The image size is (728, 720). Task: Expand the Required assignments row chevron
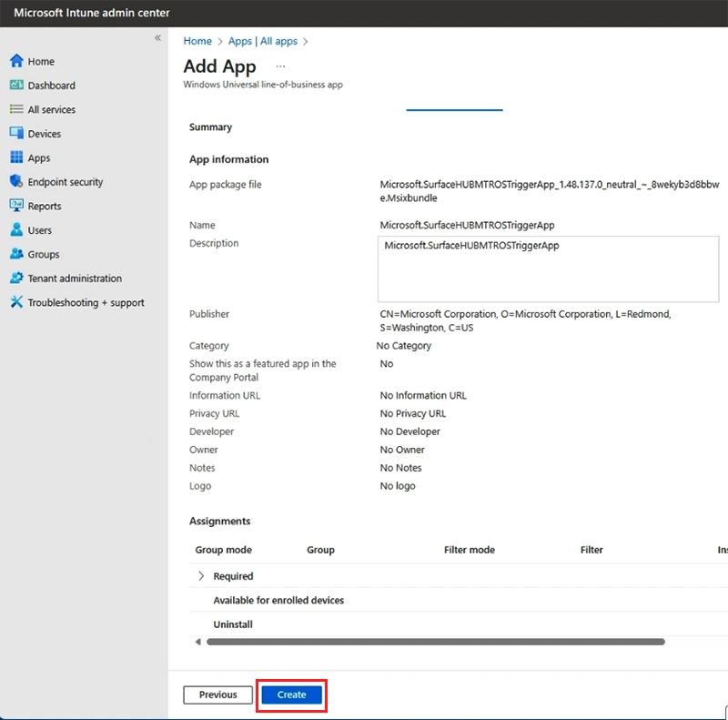click(201, 576)
